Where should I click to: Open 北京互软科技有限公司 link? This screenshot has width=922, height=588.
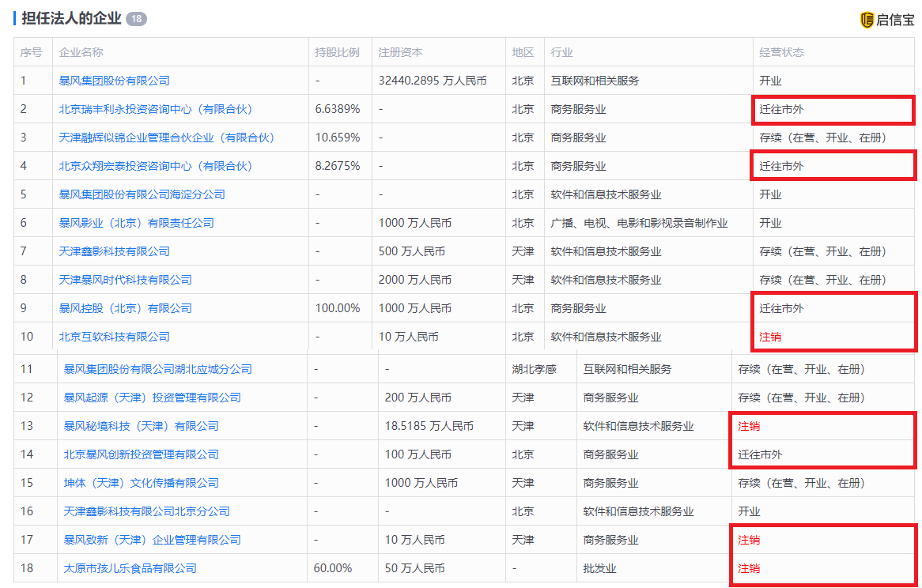pos(114,337)
